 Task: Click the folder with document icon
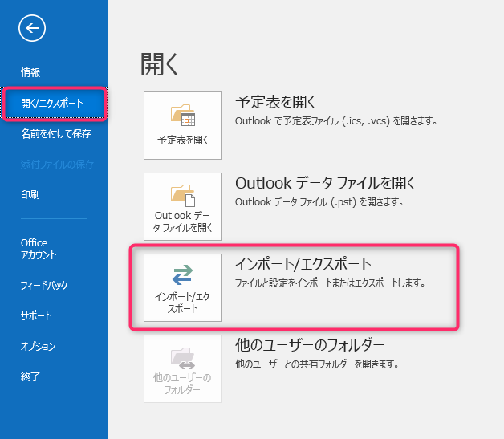(x=182, y=195)
